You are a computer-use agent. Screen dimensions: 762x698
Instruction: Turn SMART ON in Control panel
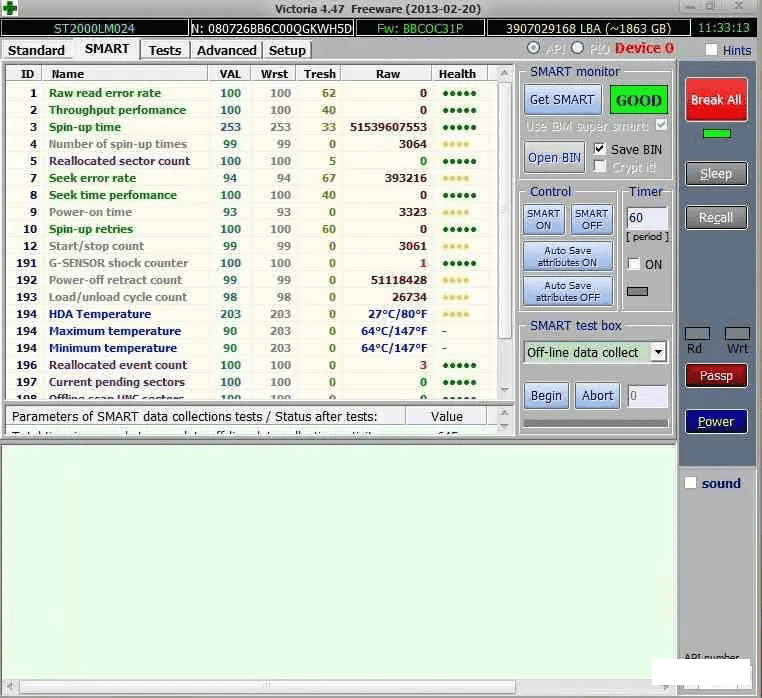click(x=543, y=219)
